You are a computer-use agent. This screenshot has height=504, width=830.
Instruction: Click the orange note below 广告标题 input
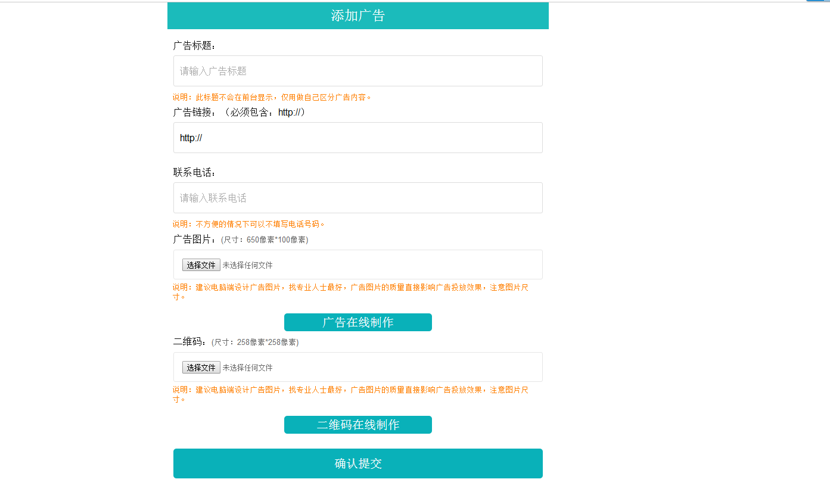tap(272, 97)
